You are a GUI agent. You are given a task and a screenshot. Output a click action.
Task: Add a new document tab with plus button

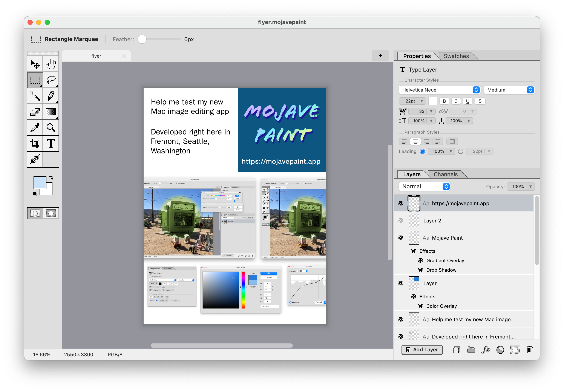click(x=380, y=55)
